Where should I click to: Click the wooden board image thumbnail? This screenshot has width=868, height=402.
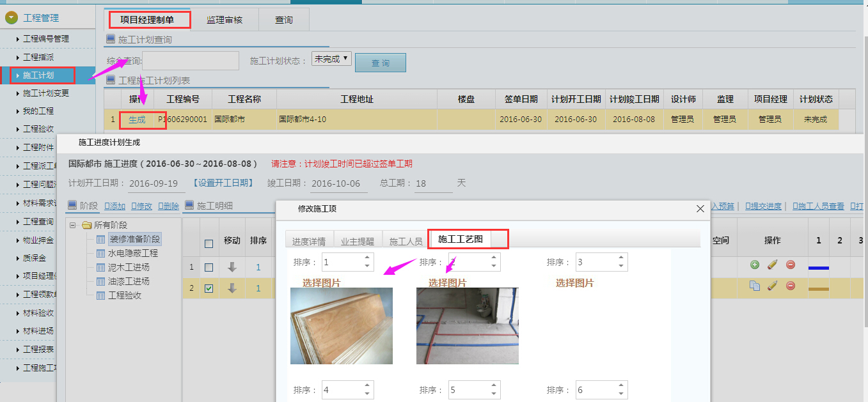tap(342, 326)
